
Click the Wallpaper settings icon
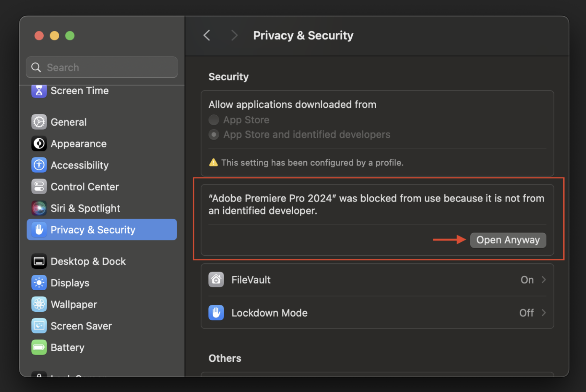point(39,304)
